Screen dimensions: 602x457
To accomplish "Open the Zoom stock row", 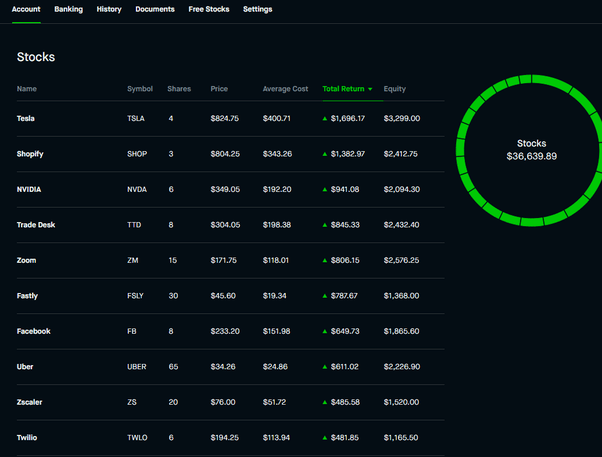I will point(230,260).
